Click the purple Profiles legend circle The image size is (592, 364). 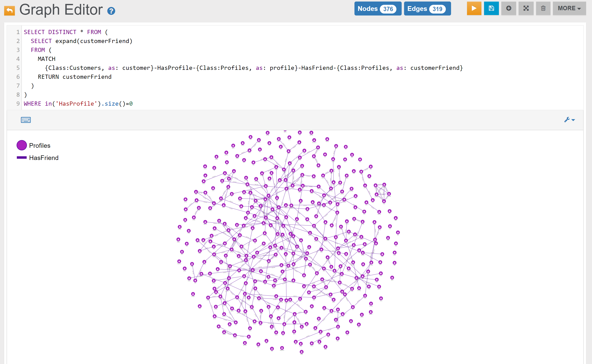coord(21,145)
